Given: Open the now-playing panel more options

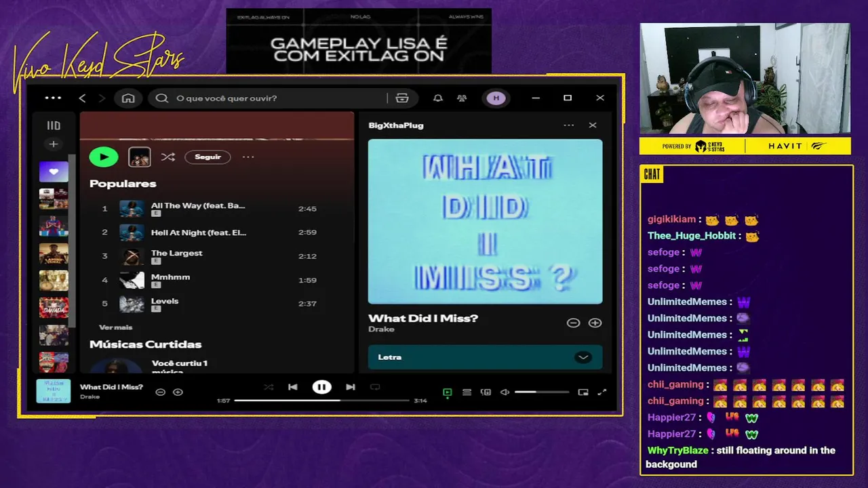Looking at the screenshot, I should tap(569, 125).
